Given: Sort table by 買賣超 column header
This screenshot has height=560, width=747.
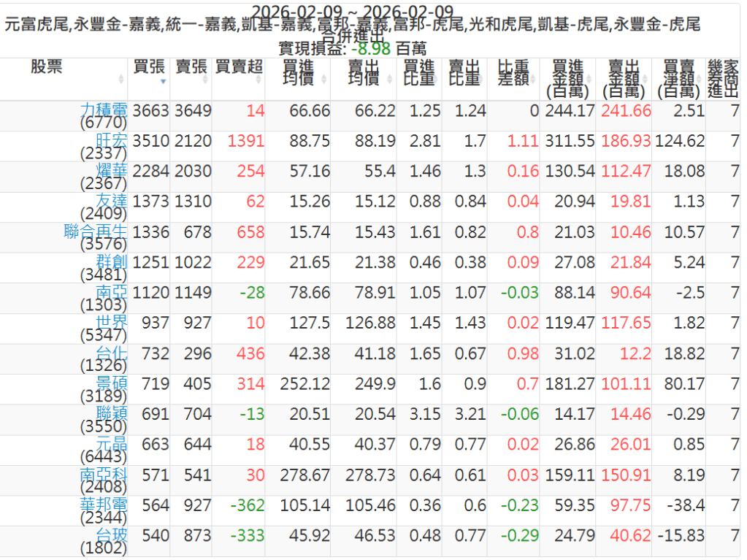Looking at the screenshot, I should pyautogui.click(x=239, y=67).
